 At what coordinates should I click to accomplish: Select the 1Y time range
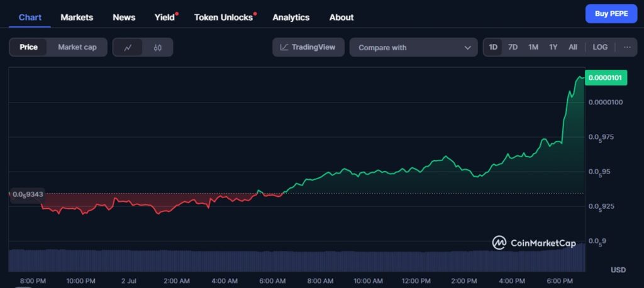click(x=553, y=47)
